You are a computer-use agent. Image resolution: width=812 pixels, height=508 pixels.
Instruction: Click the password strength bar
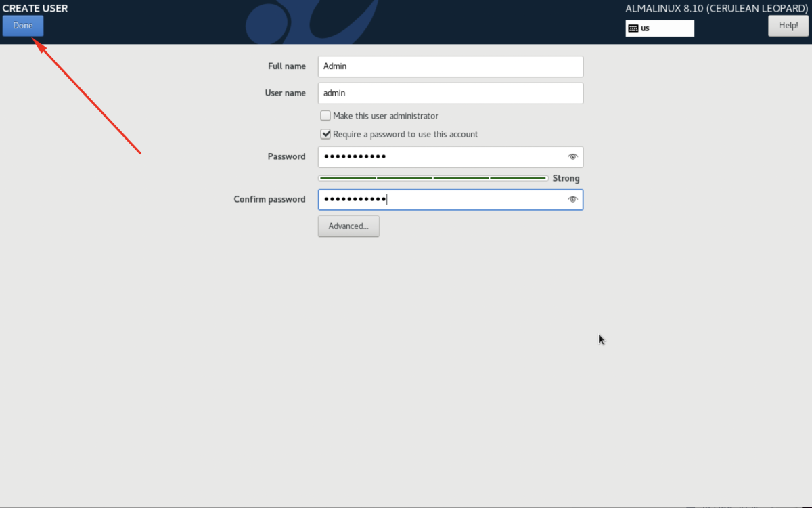point(433,179)
